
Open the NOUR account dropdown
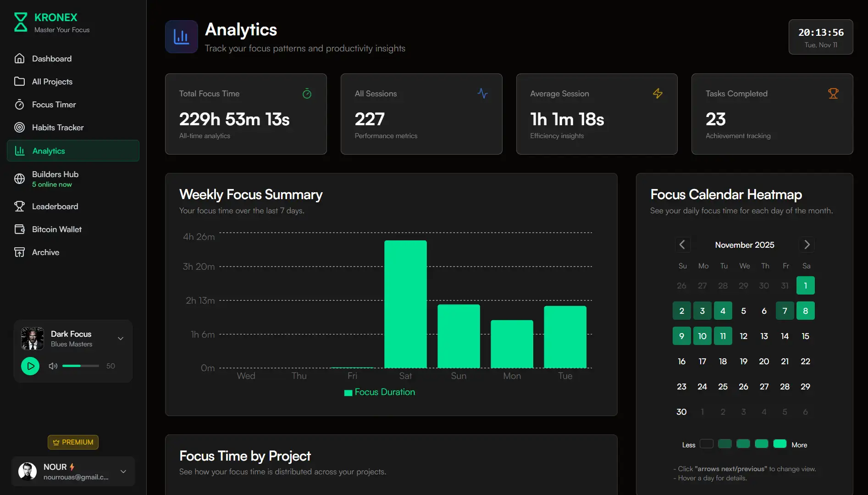coord(123,471)
